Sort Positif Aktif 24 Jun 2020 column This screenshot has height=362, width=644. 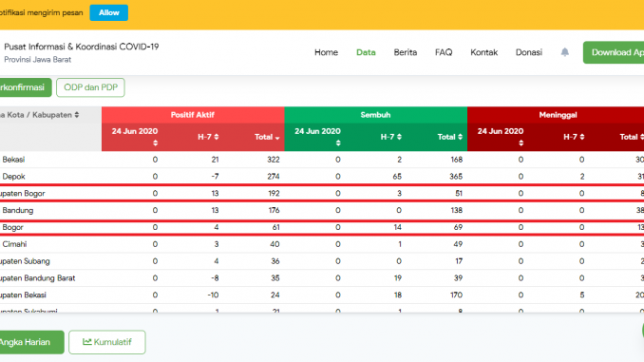pos(155,143)
